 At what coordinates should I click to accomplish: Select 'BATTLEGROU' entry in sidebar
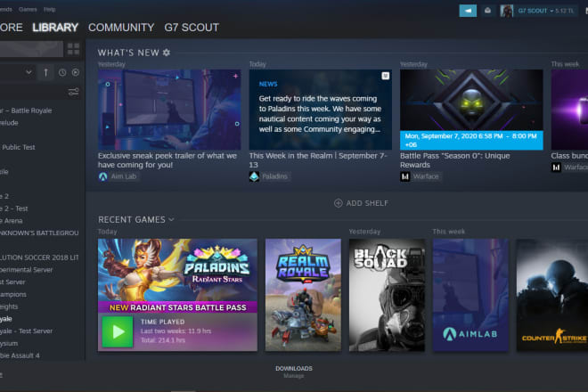click(x=39, y=233)
